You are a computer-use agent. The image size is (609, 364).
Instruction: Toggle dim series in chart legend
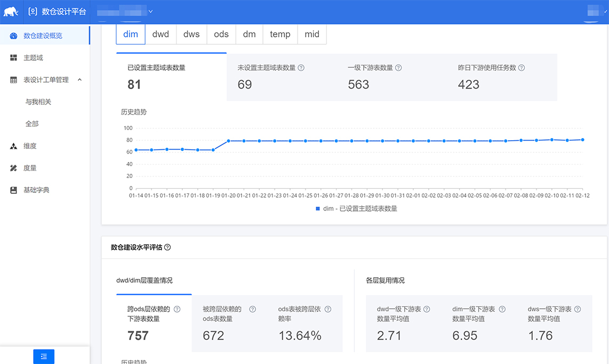(x=356, y=209)
